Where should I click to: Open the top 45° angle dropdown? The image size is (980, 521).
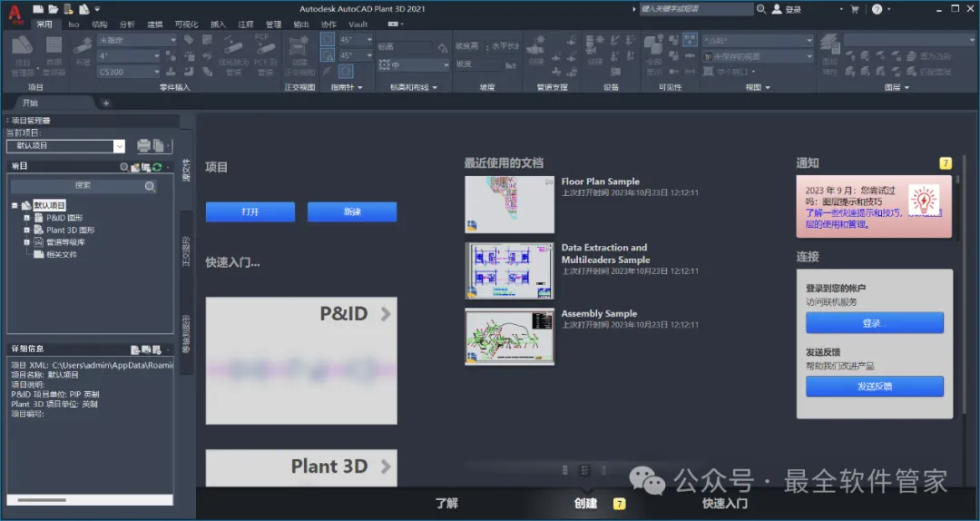(x=356, y=39)
